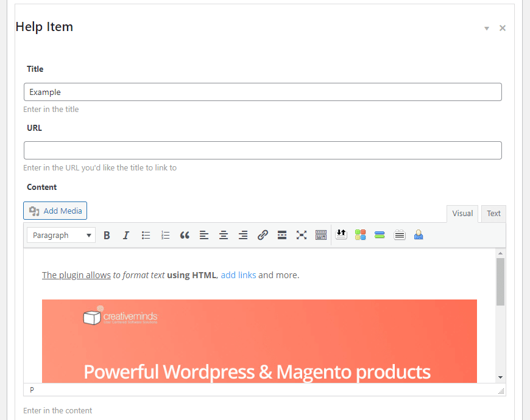This screenshot has height=420, width=530.
Task: Click the download-arrows shortcode icon
Action: click(x=341, y=234)
